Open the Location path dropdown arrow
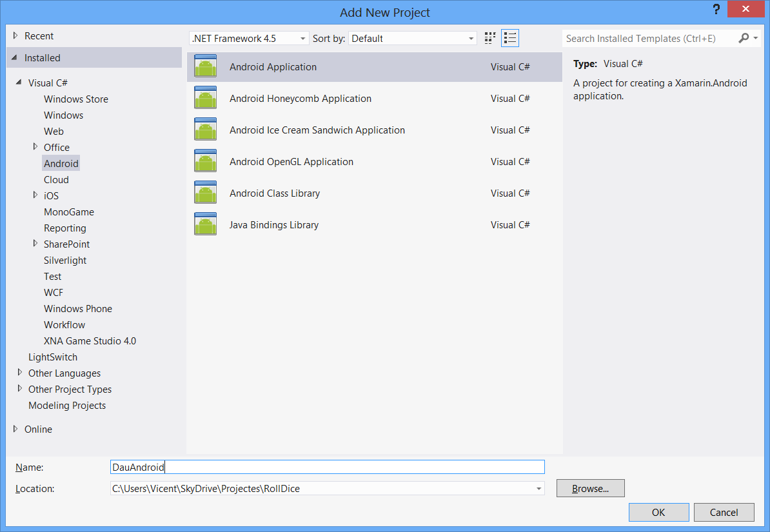This screenshot has height=532, width=770. click(538, 489)
